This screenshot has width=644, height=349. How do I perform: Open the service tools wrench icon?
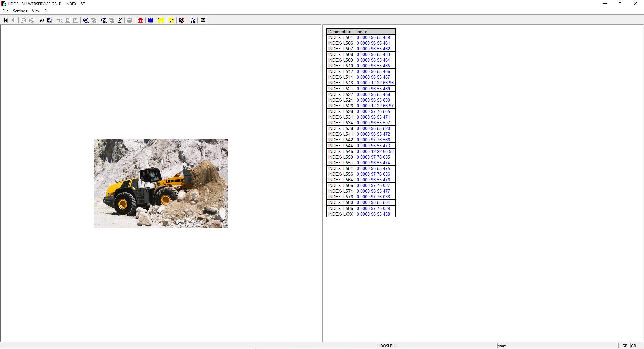171,20
